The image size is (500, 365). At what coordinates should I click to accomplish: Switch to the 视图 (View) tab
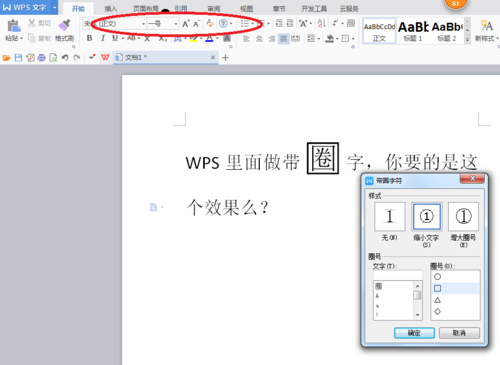point(246,9)
